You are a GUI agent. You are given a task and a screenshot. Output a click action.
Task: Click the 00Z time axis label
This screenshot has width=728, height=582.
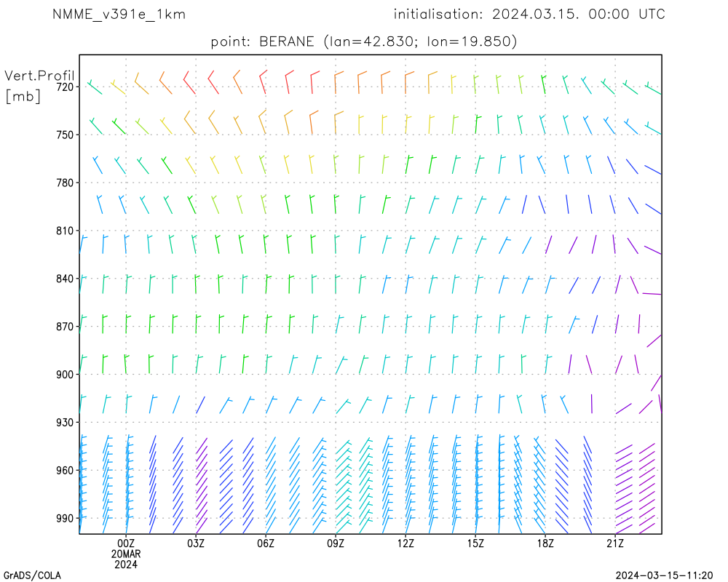tap(126, 543)
